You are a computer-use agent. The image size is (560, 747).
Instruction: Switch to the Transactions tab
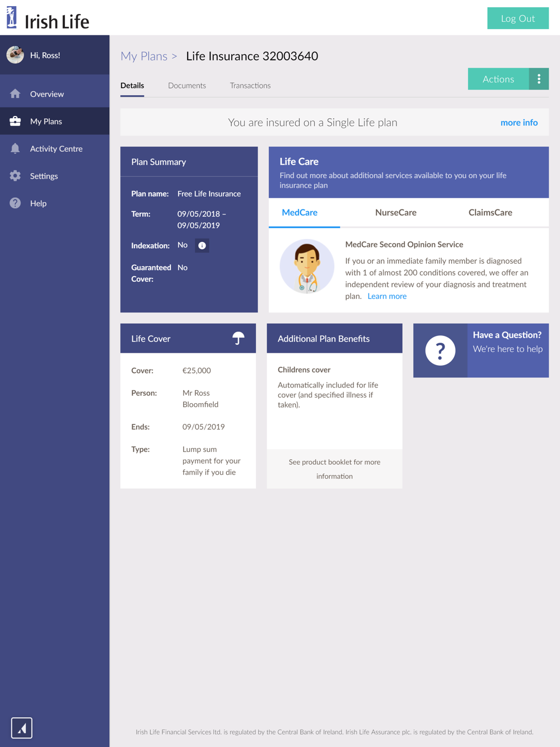click(250, 86)
